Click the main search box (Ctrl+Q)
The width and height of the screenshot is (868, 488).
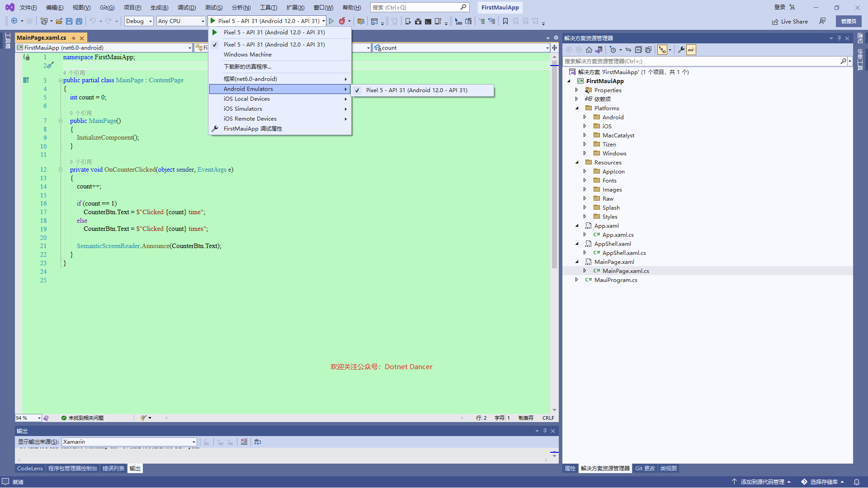(x=420, y=8)
